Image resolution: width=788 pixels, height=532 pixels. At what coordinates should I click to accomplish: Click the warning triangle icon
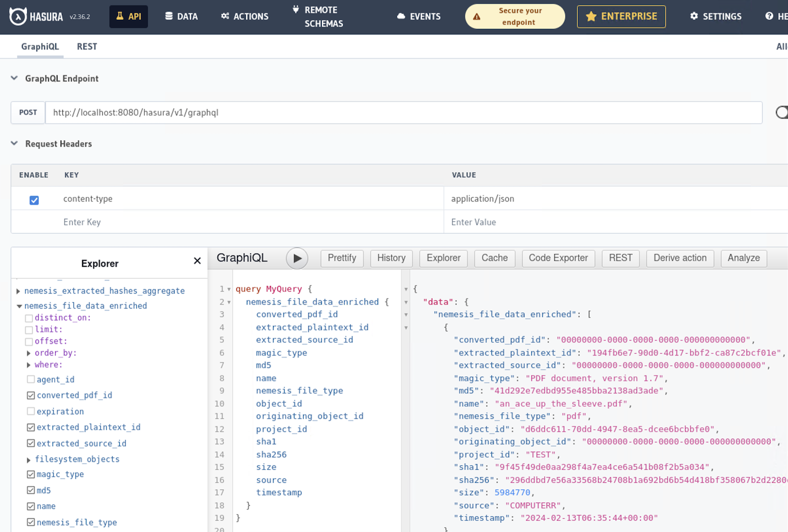[x=477, y=17]
